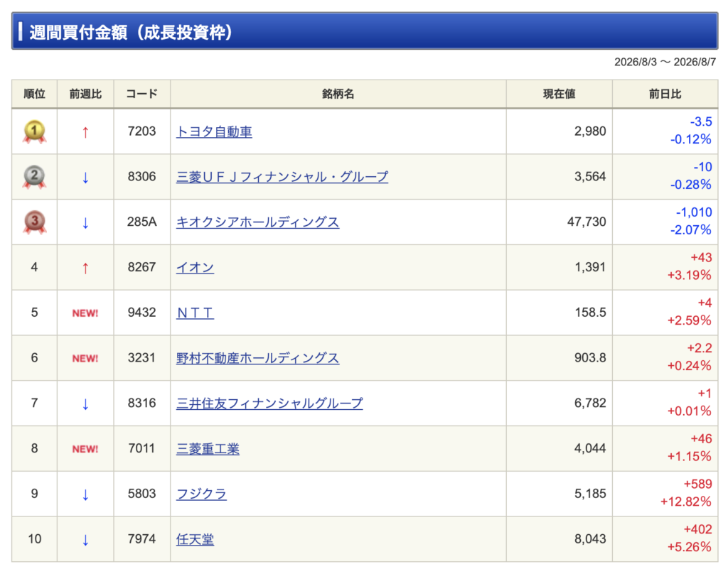
Task: Click the silver rank 2 medal icon
Action: click(34, 177)
